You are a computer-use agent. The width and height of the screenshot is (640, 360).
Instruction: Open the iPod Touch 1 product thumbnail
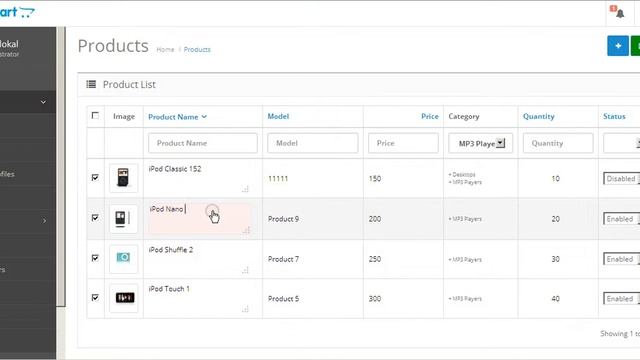pyautogui.click(x=123, y=298)
